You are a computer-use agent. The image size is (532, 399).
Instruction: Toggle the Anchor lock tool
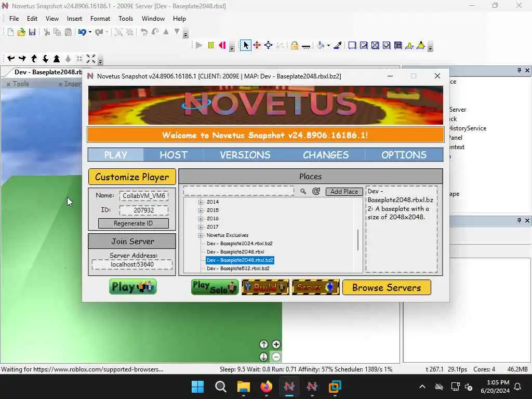pos(295,46)
